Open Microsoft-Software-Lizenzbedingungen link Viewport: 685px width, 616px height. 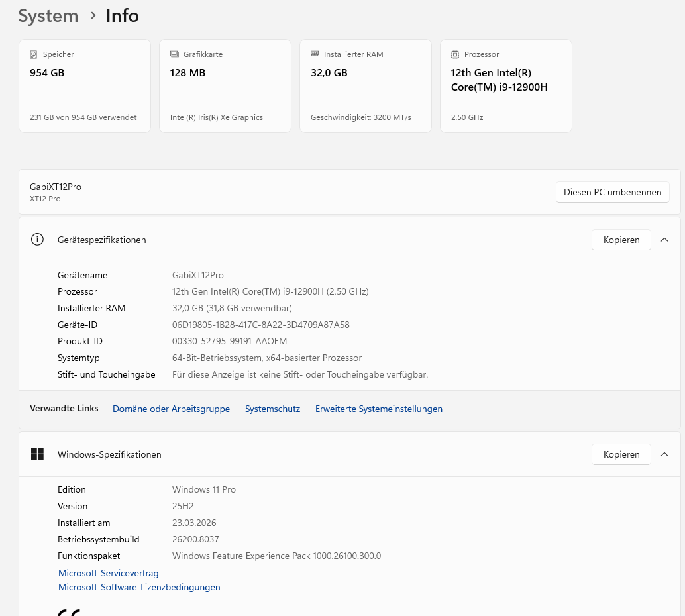click(139, 587)
